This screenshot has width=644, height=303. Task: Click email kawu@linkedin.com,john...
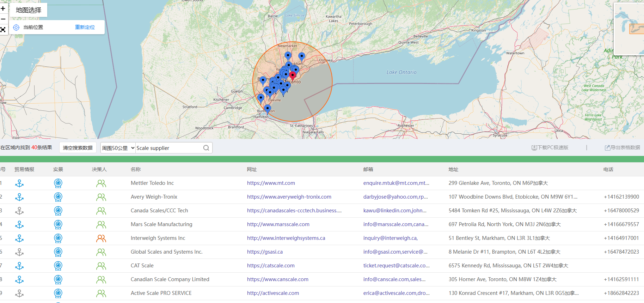(395, 211)
